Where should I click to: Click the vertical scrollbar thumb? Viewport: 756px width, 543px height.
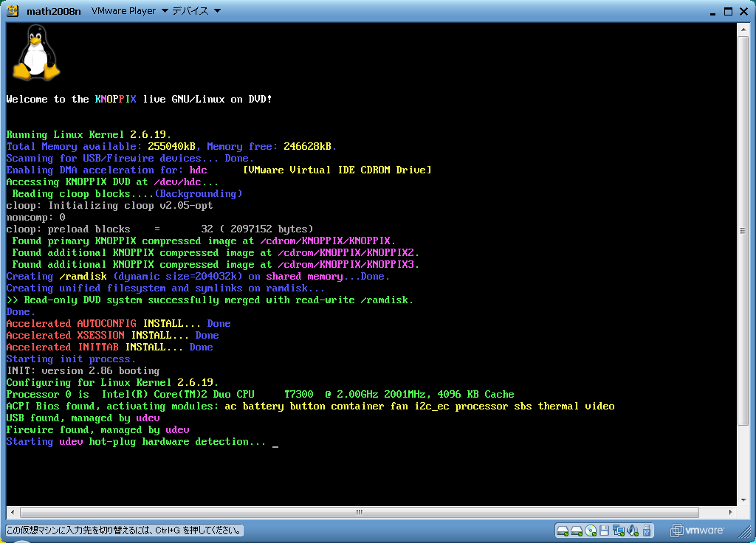coord(743,230)
